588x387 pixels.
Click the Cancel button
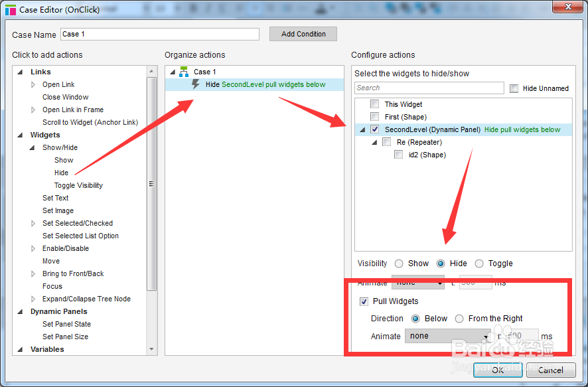(x=550, y=370)
